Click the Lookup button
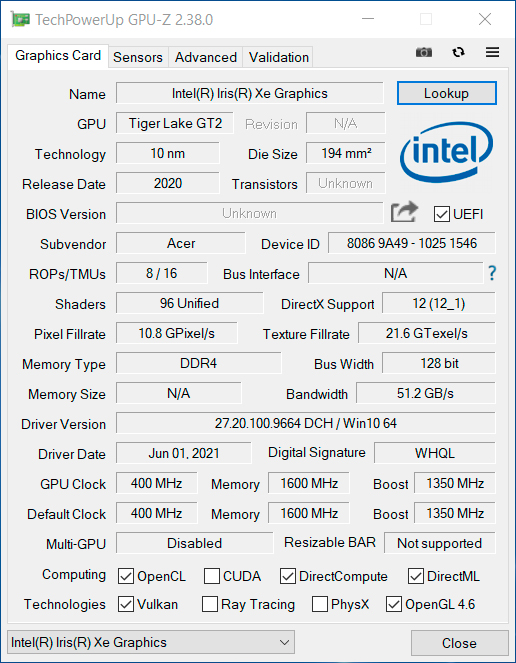Screen dimensions: 516x663 pos(447,93)
